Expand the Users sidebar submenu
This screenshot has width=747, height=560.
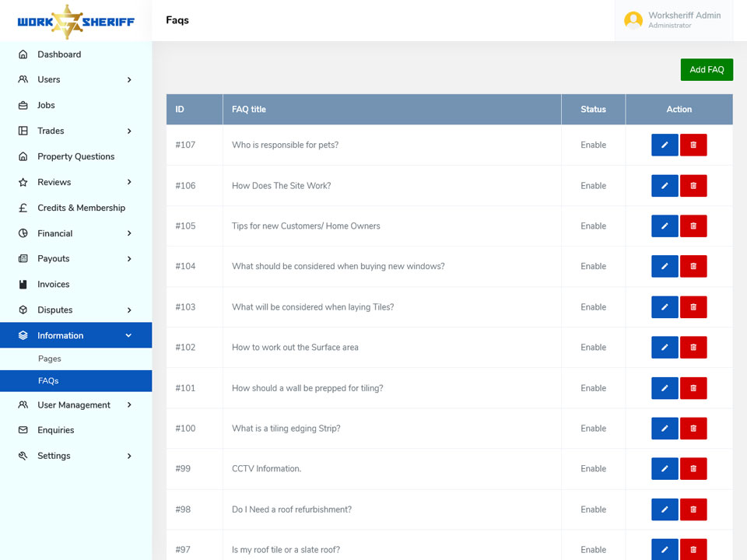(x=129, y=79)
